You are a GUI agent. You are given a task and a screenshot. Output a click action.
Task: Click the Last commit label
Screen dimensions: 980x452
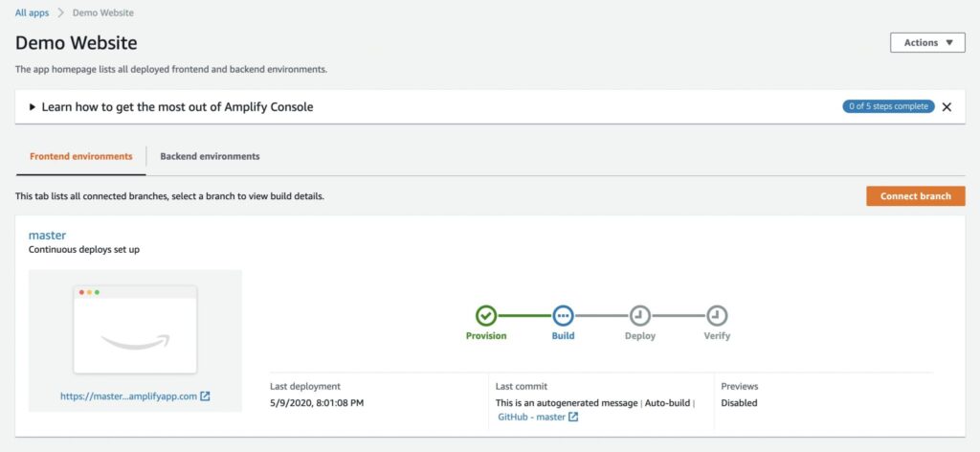click(522, 386)
